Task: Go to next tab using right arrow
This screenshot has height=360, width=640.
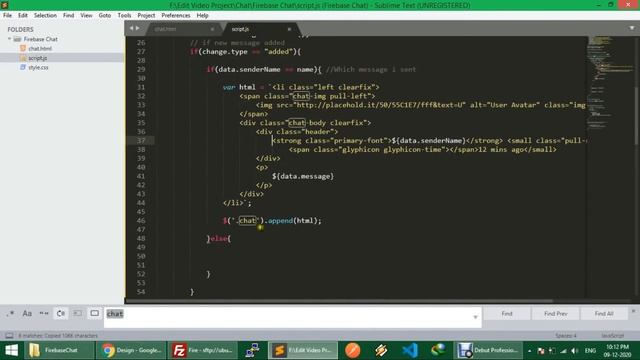Action: coord(138,28)
